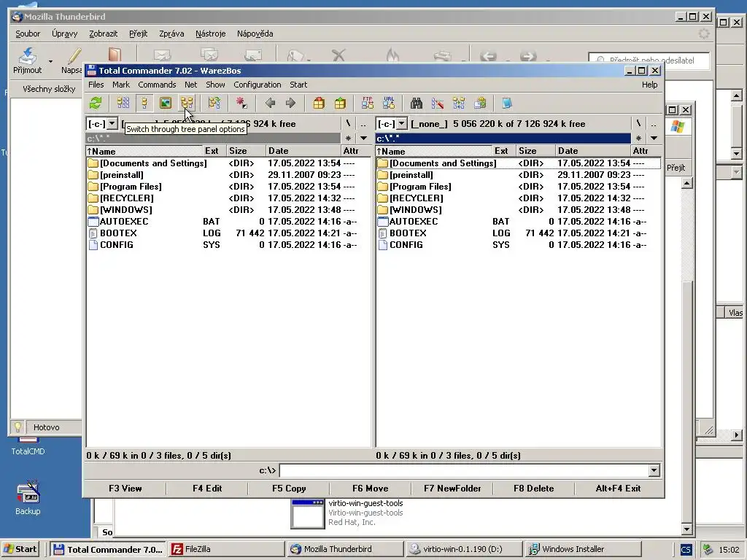
Task: Switch to FileZilla in taskbar
Action: (x=226, y=549)
